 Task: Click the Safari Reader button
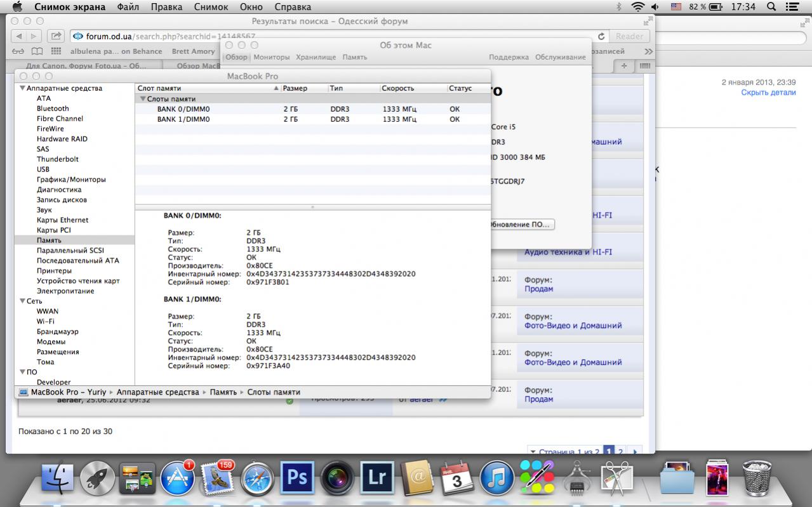tap(629, 36)
